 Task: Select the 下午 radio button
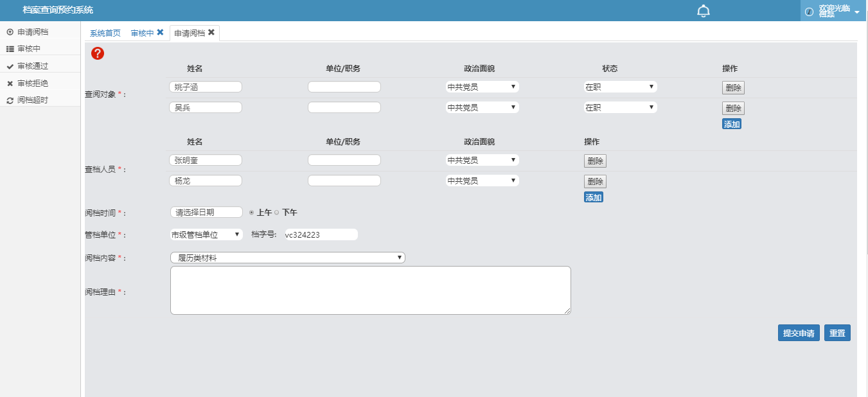click(x=277, y=213)
